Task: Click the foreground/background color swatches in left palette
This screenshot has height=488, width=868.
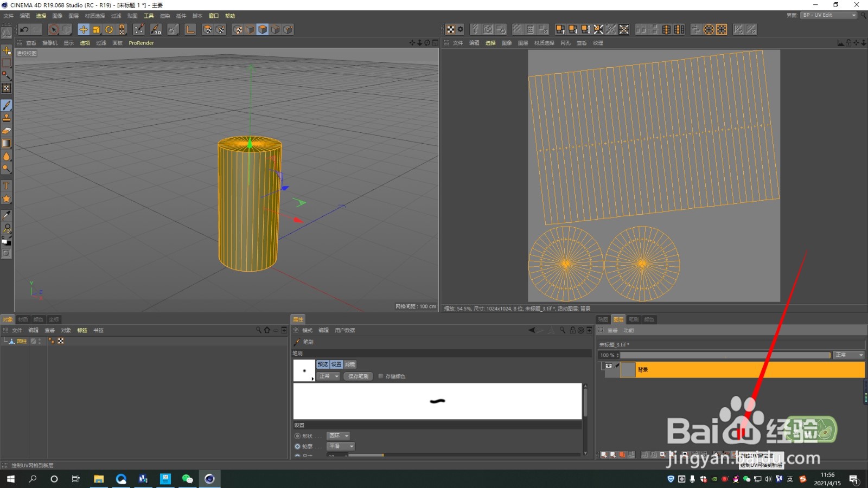Action: 7,242
